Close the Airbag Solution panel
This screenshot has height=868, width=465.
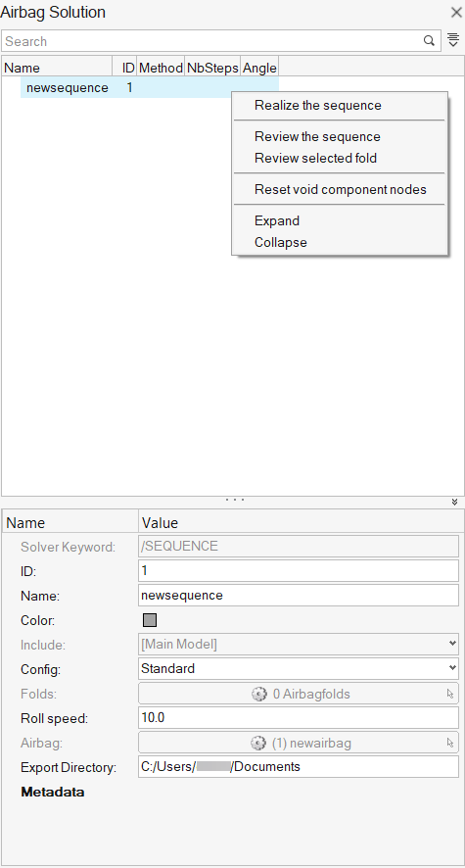(x=456, y=12)
